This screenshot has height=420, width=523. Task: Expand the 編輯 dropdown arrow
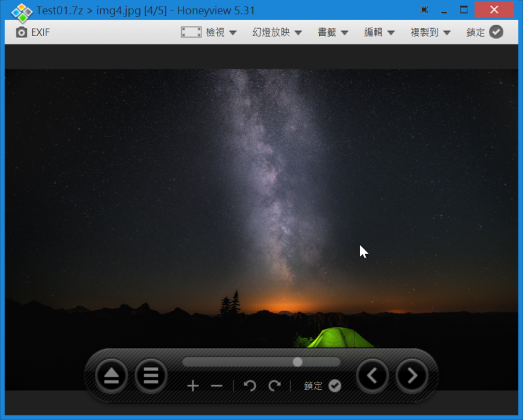(x=391, y=33)
